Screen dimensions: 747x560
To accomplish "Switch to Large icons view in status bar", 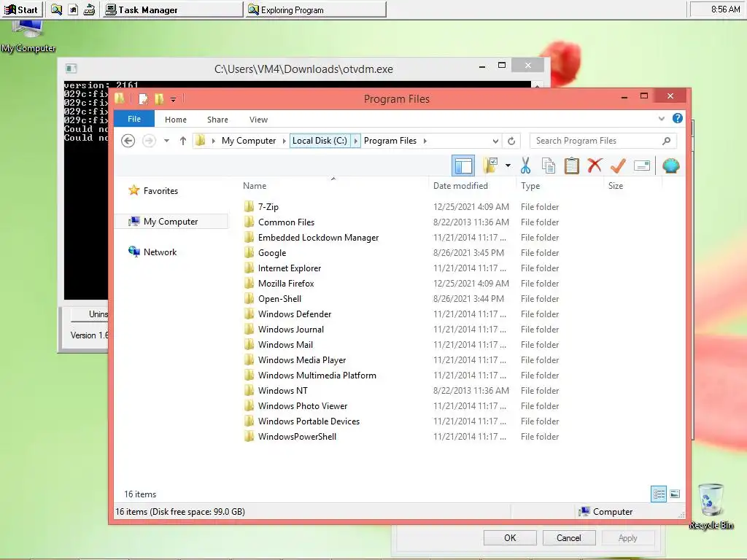I will click(675, 494).
